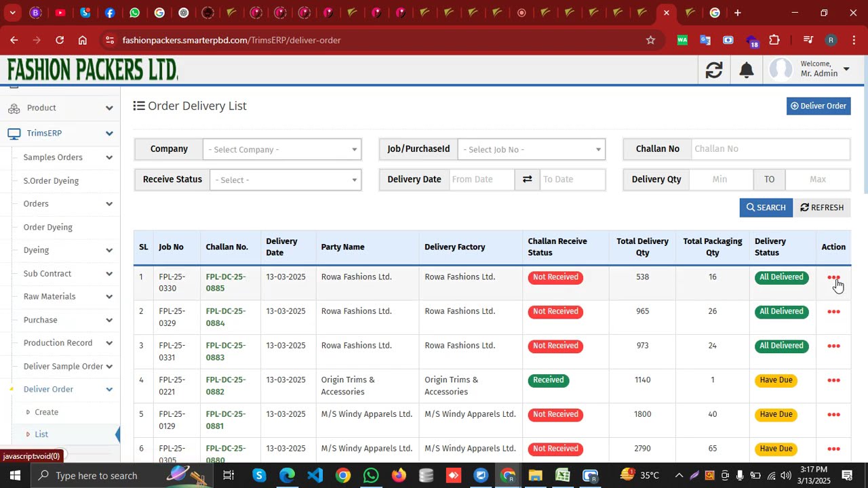Image resolution: width=868 pixels, height=488 pixels.
Task: Expand the Product sidebar menu
Action: [x=109, y=108]
